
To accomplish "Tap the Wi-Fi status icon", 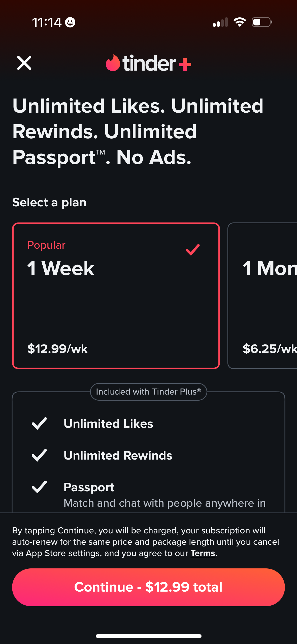I will pos(240,22).
